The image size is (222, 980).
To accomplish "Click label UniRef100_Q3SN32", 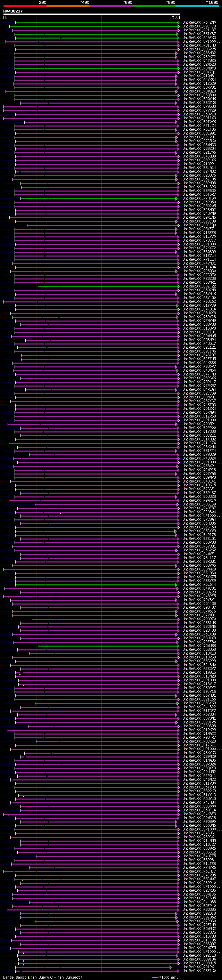I will 199,53.
